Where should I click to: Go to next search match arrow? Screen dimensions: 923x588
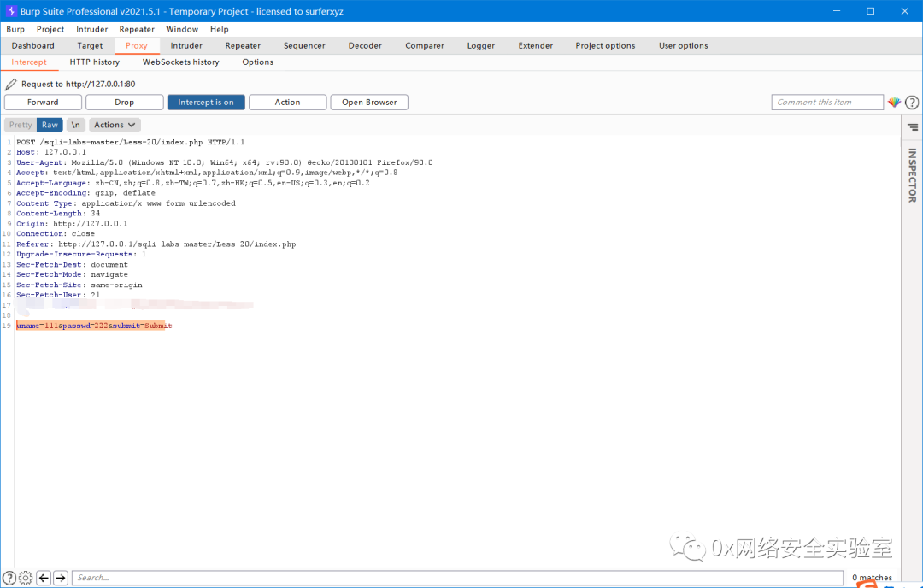coord(61,578)
